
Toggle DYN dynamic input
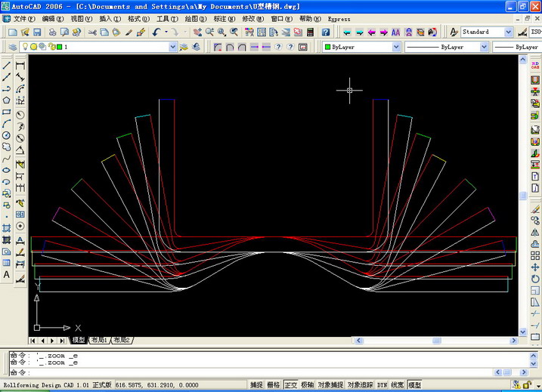click(x=382, y=384)
